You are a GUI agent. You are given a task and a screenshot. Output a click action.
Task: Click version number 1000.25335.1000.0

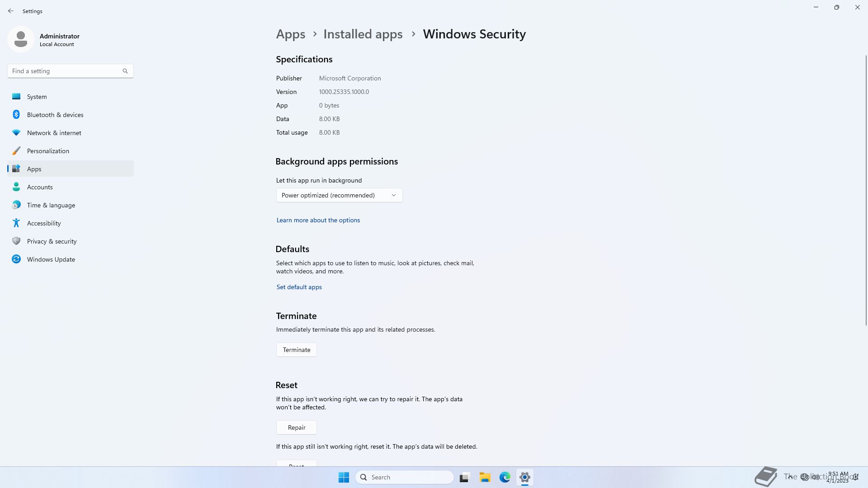pyautogui.click(x=344, y=92)
